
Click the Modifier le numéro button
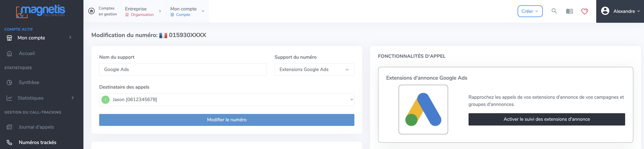click(226, 120)
